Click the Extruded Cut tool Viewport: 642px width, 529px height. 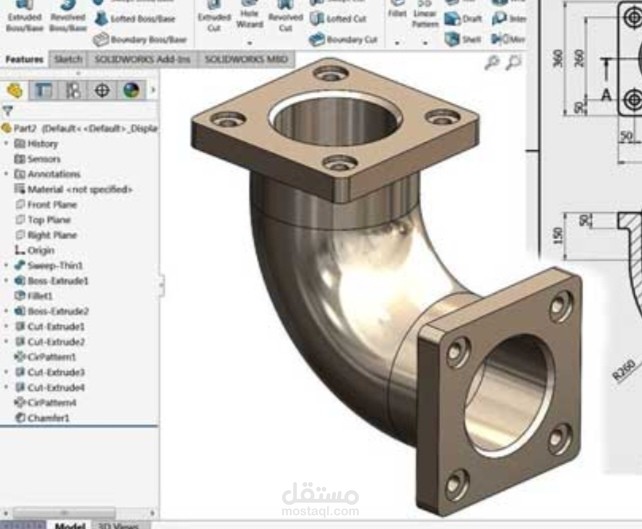(x=214, y=16)
